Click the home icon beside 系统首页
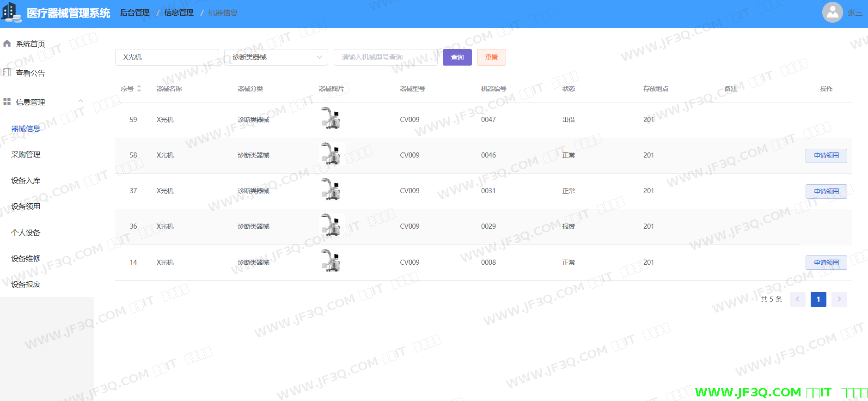 point(7,43)
